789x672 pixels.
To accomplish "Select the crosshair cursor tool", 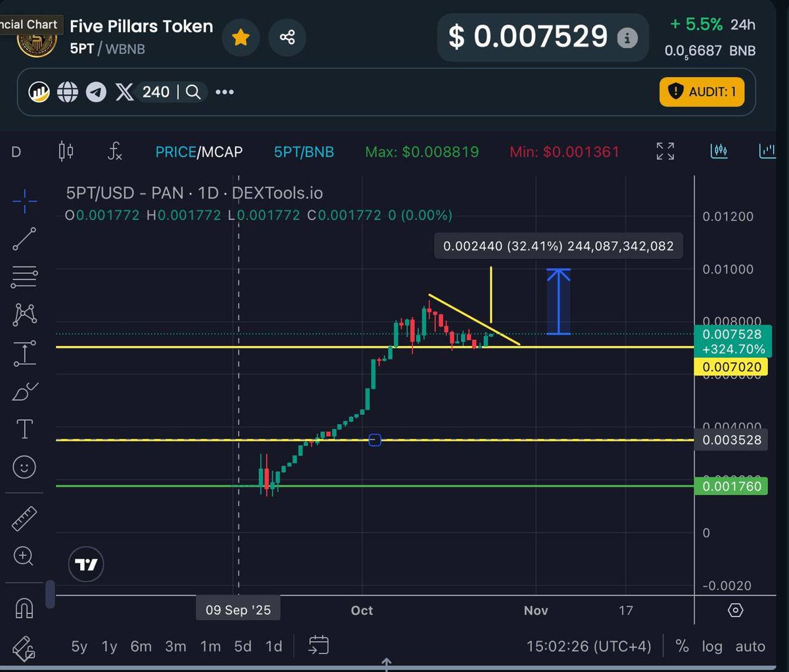I will (x=24, y=201).
